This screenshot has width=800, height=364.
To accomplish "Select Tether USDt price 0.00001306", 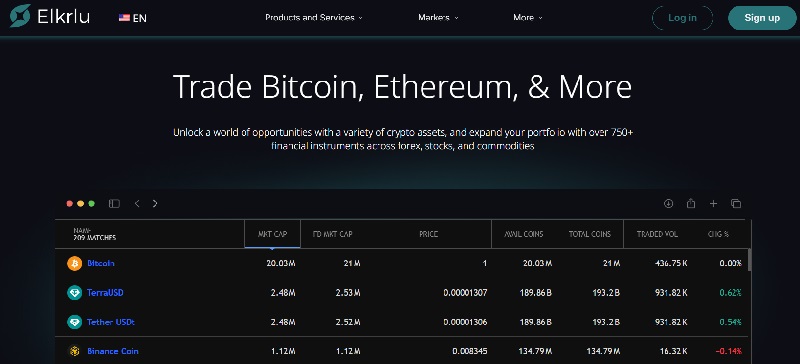I will [465, 322].
